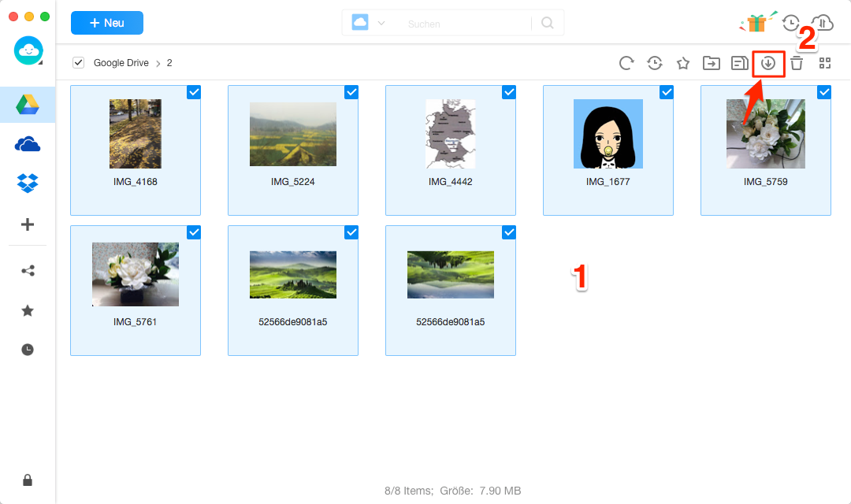Click the trash icon to delete selected files
The image size is (851, 504).
(x=797, y=63)
